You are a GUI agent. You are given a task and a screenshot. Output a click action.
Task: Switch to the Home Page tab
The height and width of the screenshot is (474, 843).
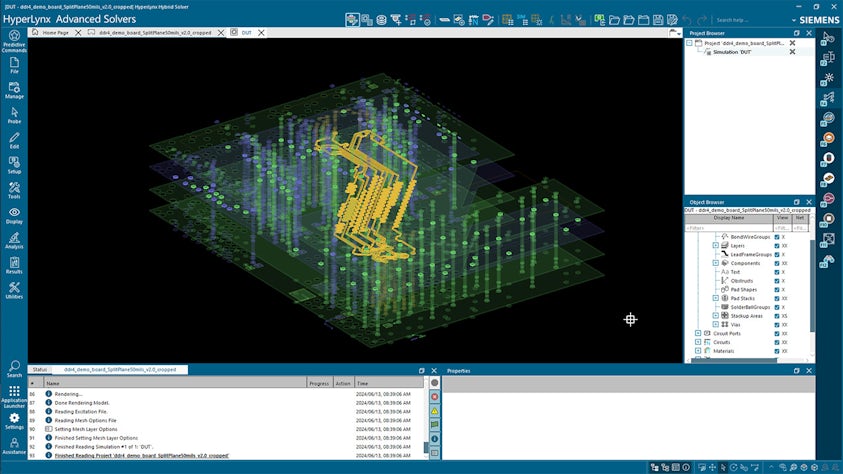tap(55, 33)
